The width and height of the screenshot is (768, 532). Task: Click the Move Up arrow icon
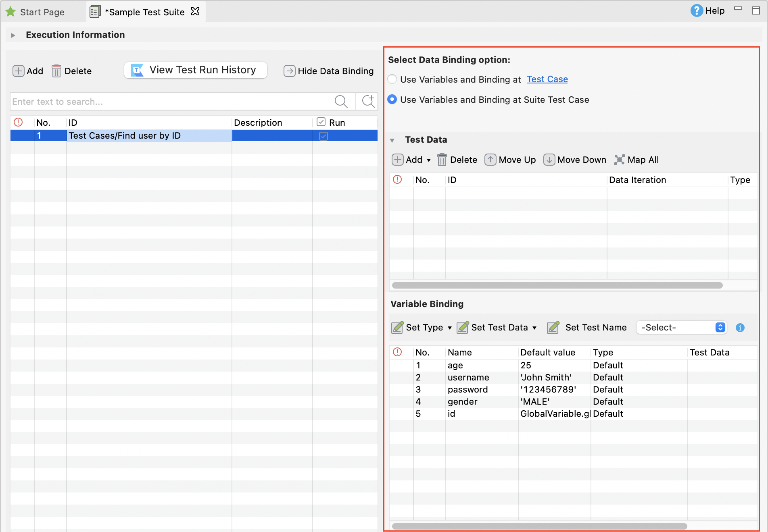(x=490, y=160)
